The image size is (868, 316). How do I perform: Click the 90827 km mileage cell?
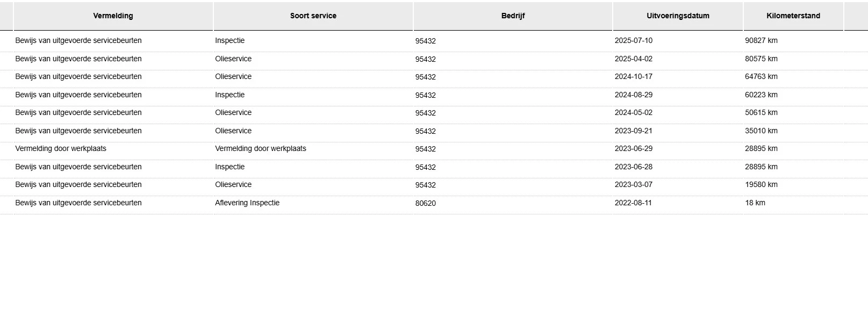pyautogui.click(x=761, y=41)
